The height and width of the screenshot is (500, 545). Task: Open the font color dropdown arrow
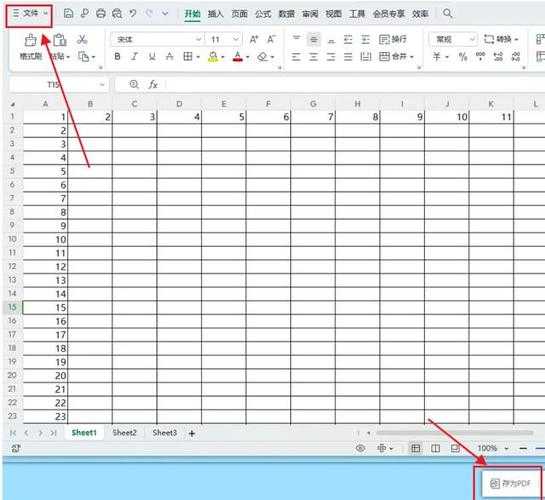(x=248, y=57)
